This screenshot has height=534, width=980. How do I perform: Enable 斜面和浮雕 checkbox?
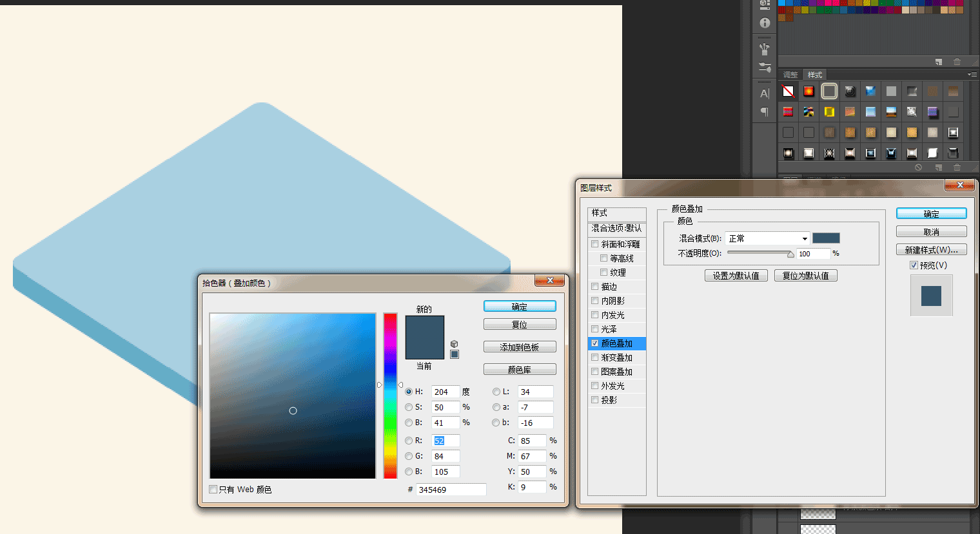pos(595,244)
